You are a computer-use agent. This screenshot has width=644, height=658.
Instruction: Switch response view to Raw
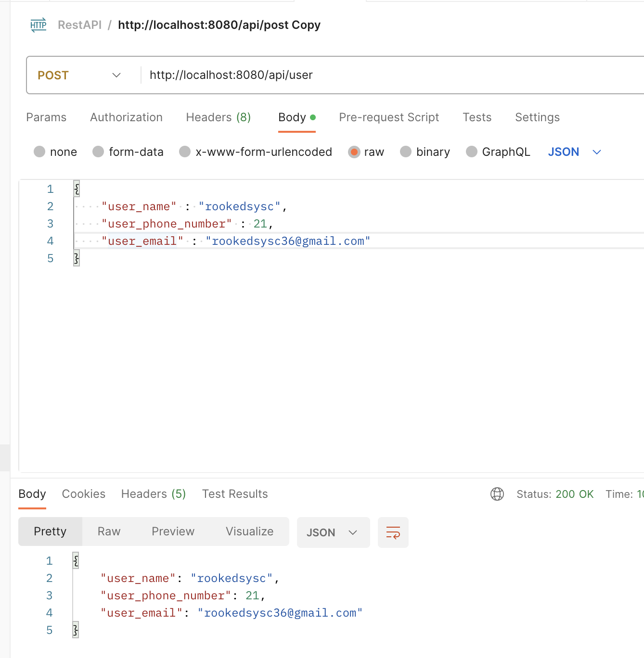(109, 531)
